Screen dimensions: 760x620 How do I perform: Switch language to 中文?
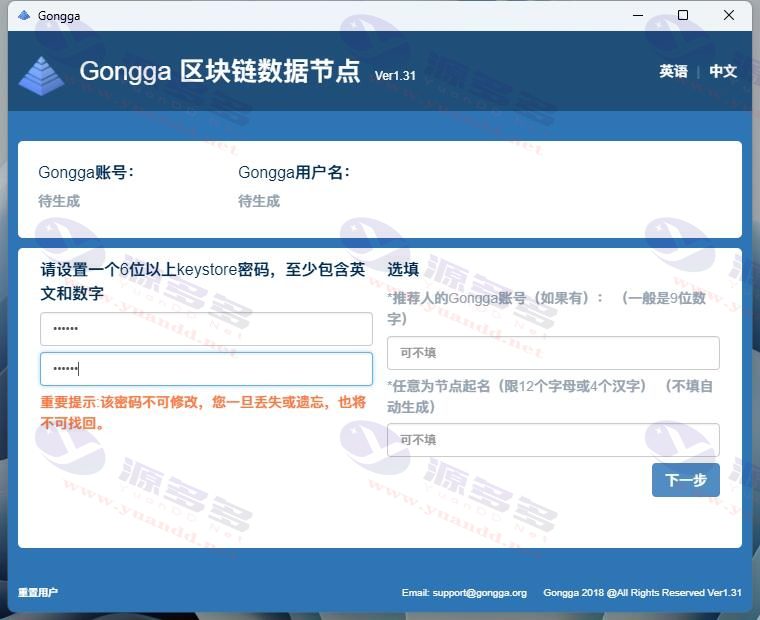(x=723, y=71)
